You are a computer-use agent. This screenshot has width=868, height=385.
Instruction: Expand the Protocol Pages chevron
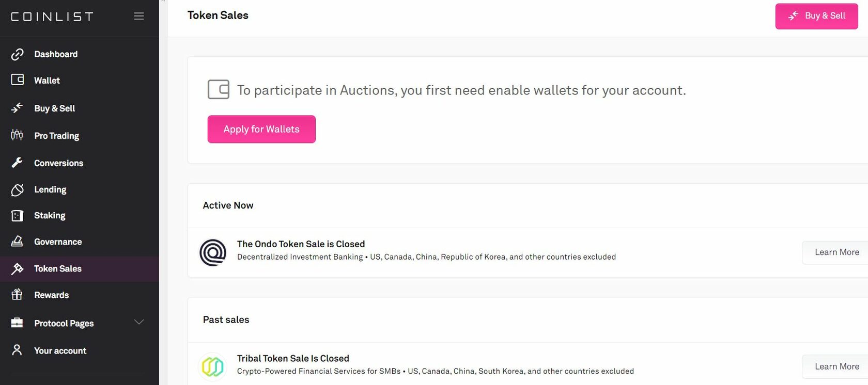139,322
